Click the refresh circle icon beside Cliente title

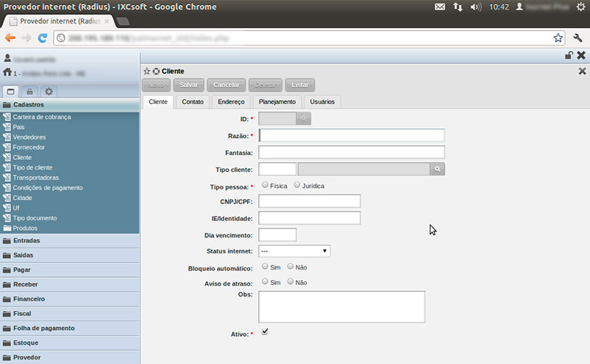156,71
